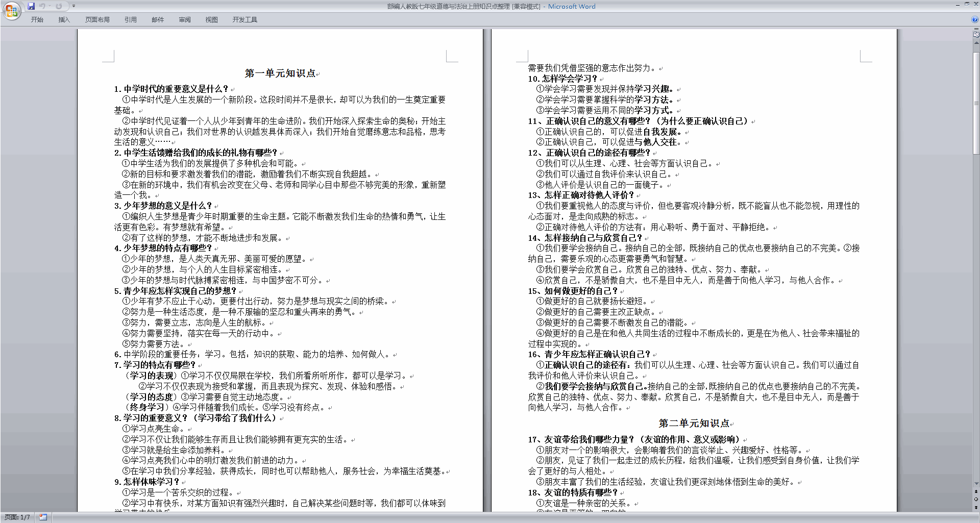Open the Select Browse Object button
Image resolution: width=980 pixels, height=523 pixels.
976,499
